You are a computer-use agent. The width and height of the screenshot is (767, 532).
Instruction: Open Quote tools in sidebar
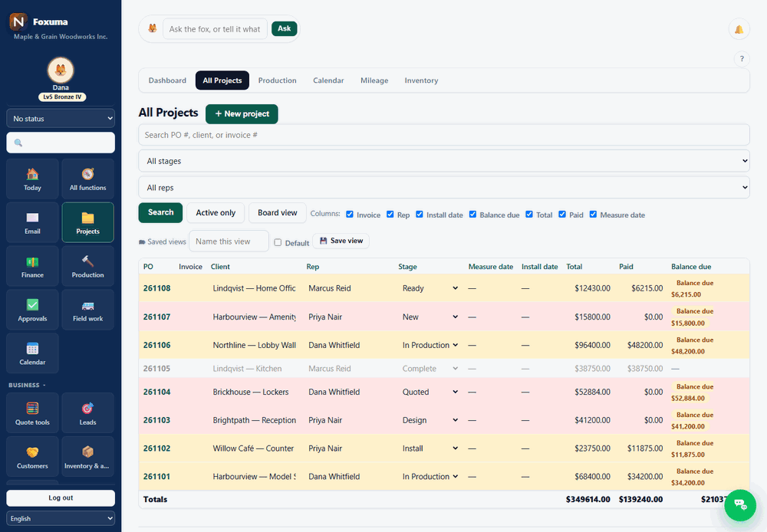(x=32, y=413)
